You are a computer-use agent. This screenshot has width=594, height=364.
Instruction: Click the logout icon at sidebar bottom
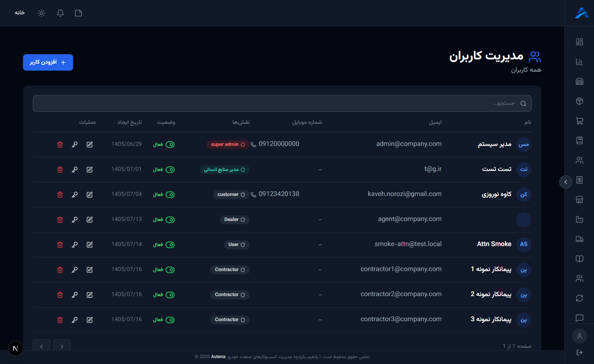pos(580,352)
